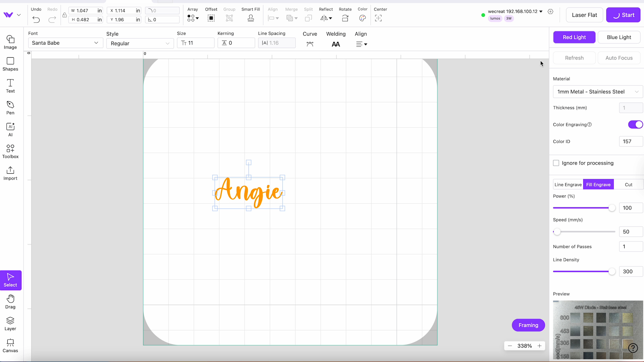Switch to Line Engrave mode
Screen dimensions: 644x362
click(x=568, y=184)
